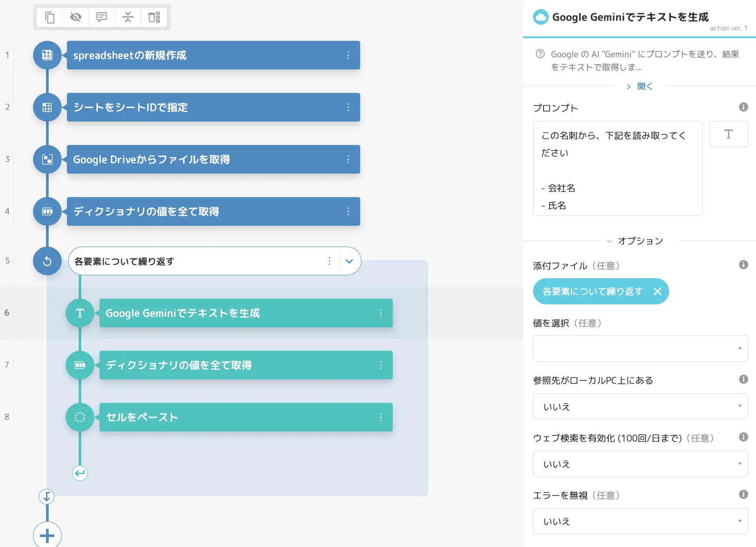This screenshot has height=547, width=756.
Task: Click the comment icon in toolbar
Action: point(102,17)
